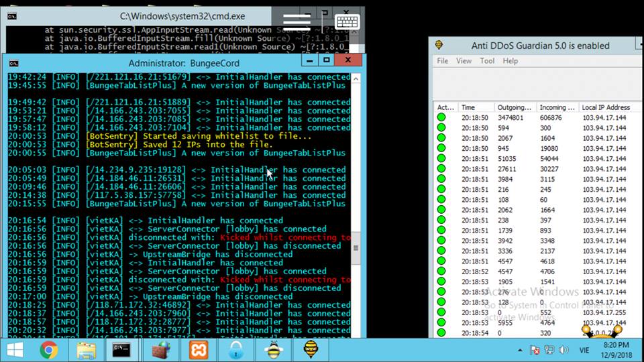The height and width of the screenshot is (362, 644).
Task: Open the Help menu in Anti DDoS Guardian
Action: [x=510, y=61]
